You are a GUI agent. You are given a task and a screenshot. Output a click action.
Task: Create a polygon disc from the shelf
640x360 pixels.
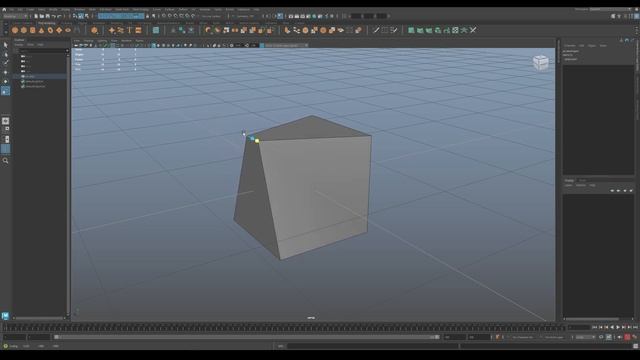click(x=68, y=30)
